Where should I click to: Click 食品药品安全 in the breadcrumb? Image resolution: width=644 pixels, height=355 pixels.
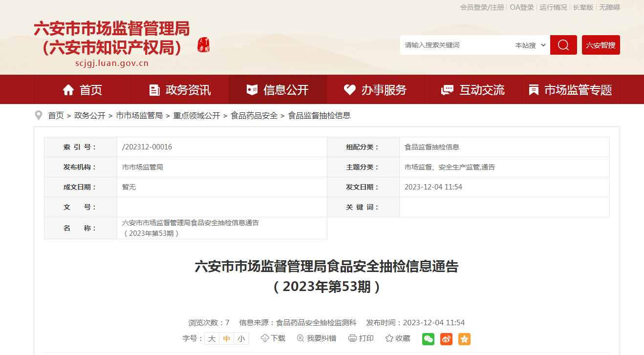click(x=254, y=116)
